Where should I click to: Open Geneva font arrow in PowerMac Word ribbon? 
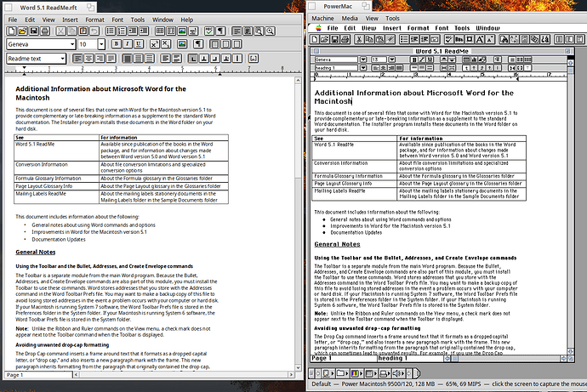pos(363,60)
